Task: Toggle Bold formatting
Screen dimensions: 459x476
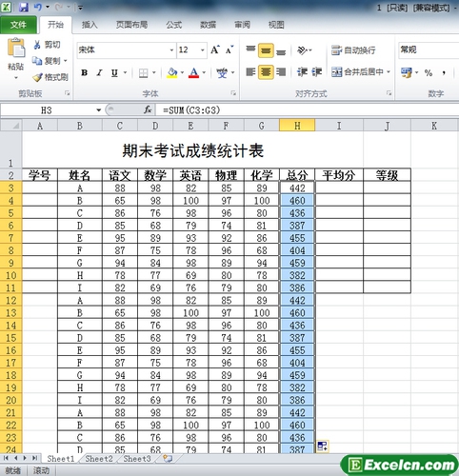Action: 84,72
